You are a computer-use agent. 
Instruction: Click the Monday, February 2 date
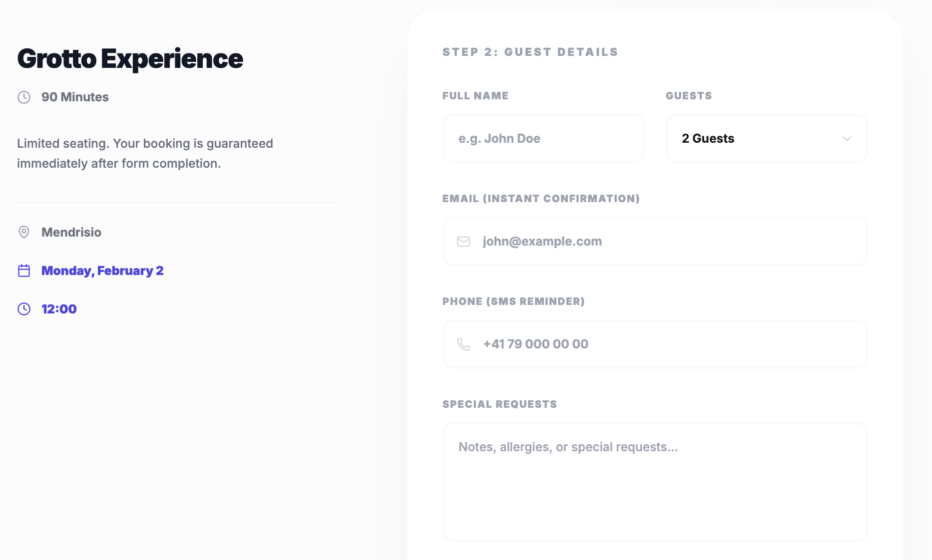coord(102,271)
